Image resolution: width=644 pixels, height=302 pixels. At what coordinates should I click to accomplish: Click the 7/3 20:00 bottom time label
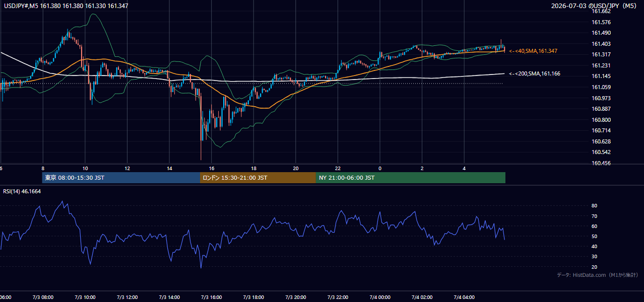pyautogui.click(x=296, y=297)
